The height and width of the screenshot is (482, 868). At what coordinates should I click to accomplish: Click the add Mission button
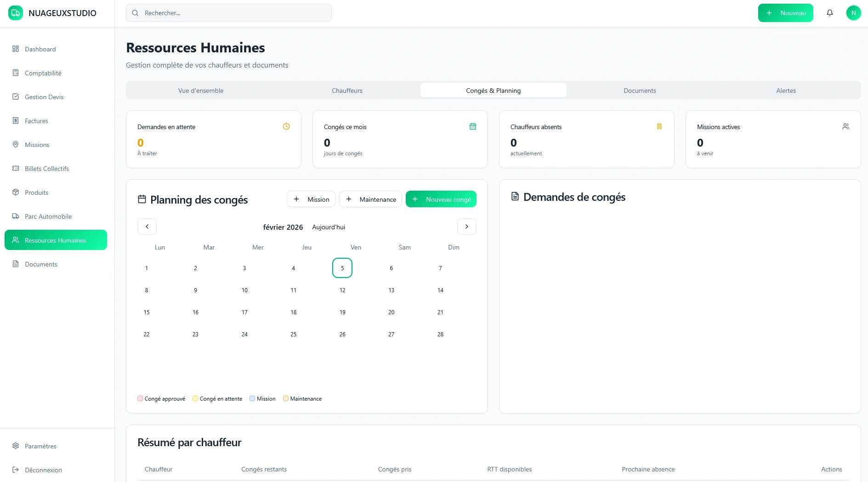click(x=311, y=199)
